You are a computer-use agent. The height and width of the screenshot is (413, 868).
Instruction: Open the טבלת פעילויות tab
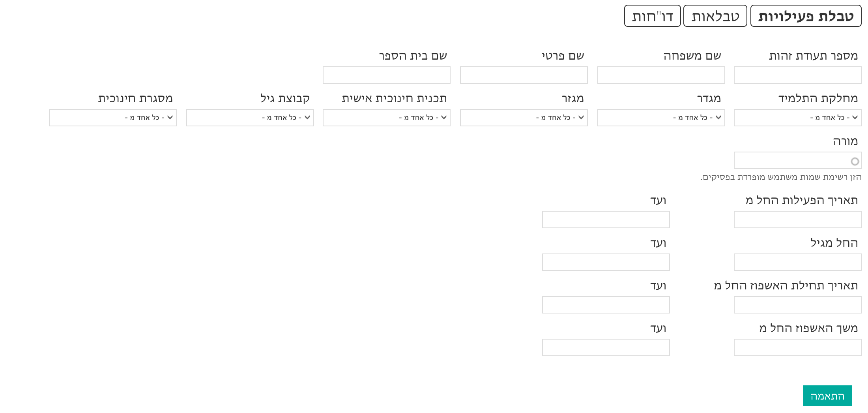click(805, 16)
